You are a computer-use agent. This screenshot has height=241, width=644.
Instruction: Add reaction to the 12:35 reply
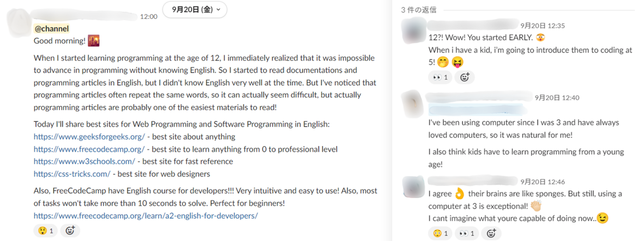tap(464, 77)
